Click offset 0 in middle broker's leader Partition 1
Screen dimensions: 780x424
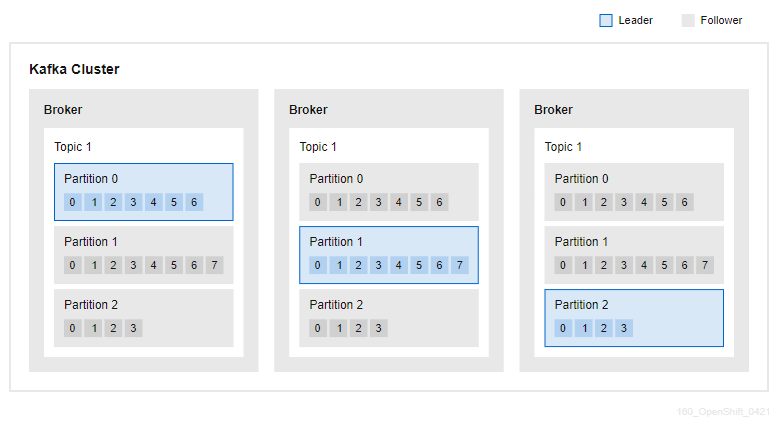(318, 265)
